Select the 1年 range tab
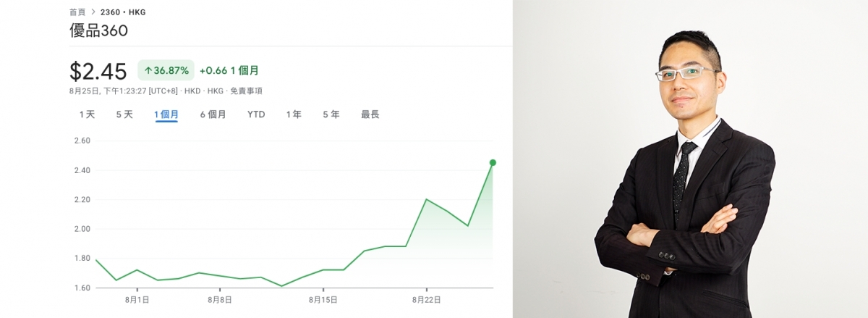The width and height of the screenshot is (868, 318). click(294, 114)
